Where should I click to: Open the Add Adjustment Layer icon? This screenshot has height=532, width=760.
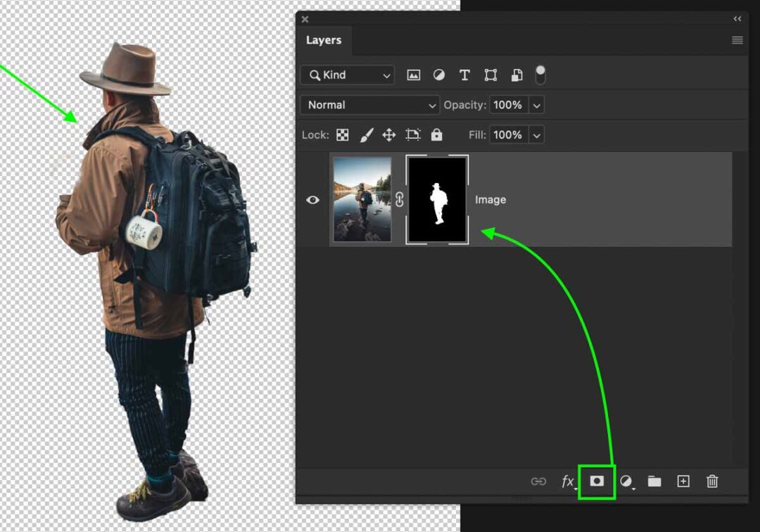click(x=626, y=481)
